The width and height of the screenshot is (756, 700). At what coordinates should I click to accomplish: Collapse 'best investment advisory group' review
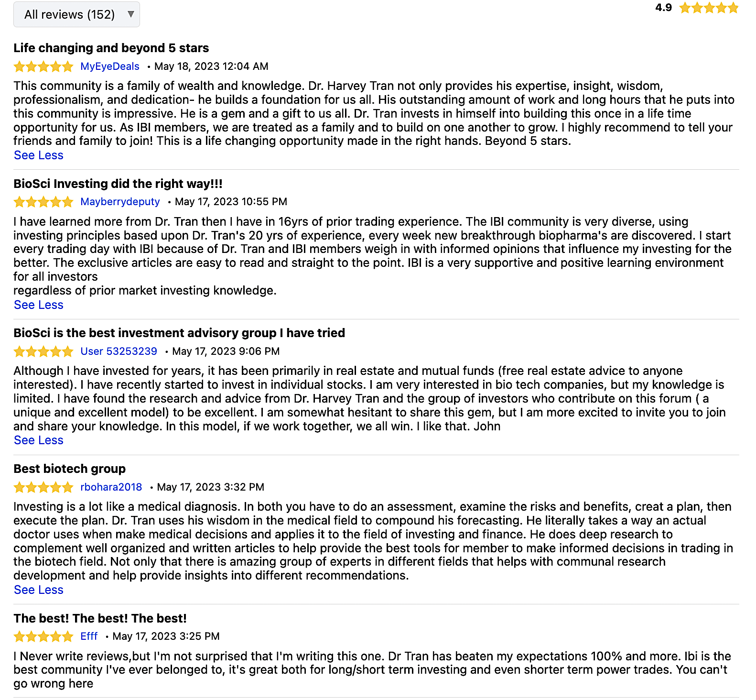[39, 440]
